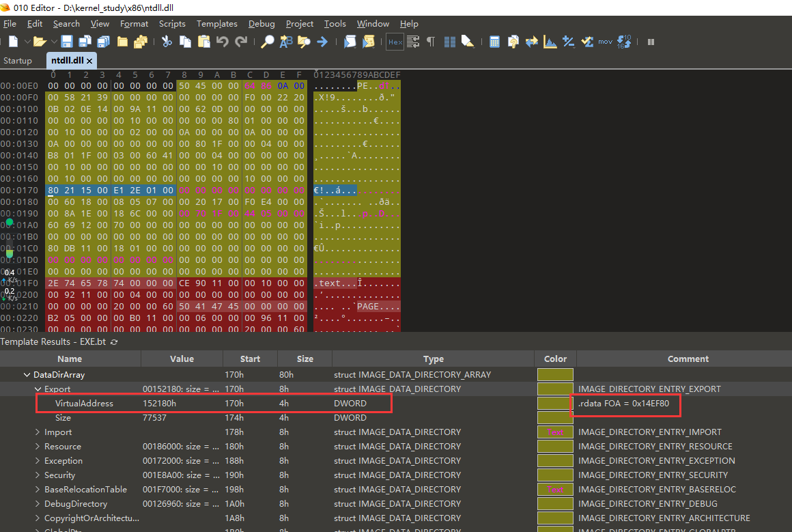This screenshot has width=792, height=532.
Task: Click the Save As icon
Action: pos(85,42)
